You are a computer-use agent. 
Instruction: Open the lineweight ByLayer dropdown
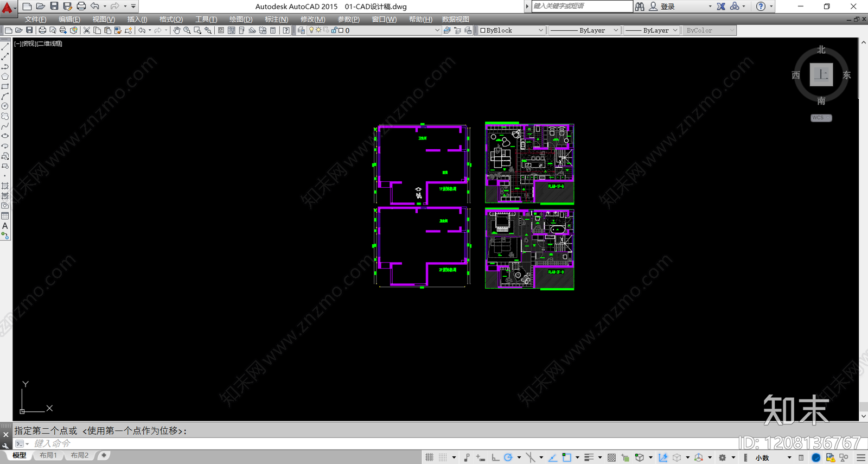click(651, 30)
